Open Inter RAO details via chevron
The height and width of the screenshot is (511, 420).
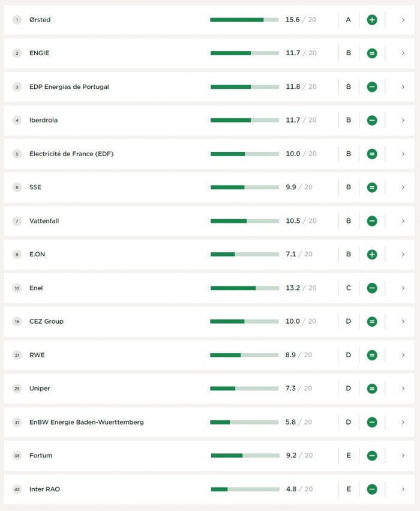tap(403, 489)
